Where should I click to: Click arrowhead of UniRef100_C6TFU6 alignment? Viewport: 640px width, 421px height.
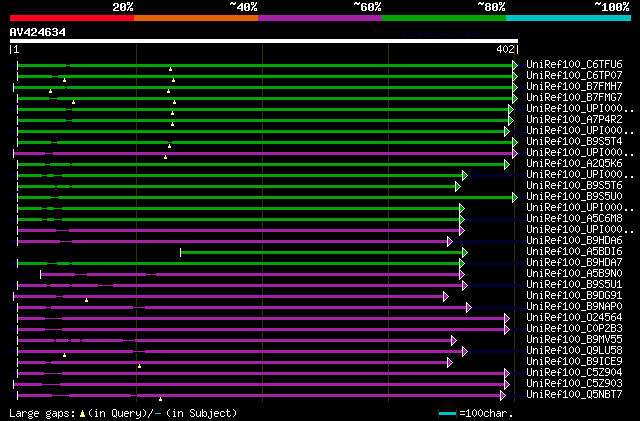tap(515, 64)
